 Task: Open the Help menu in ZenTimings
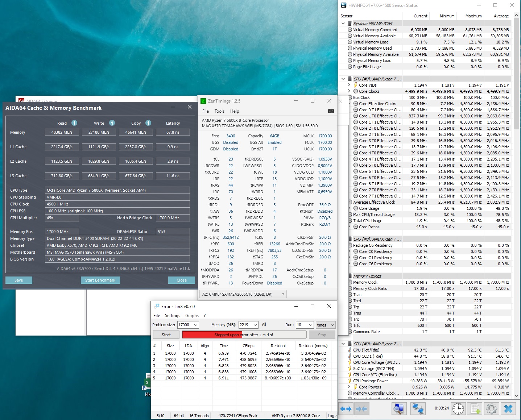tap(235, 111)
